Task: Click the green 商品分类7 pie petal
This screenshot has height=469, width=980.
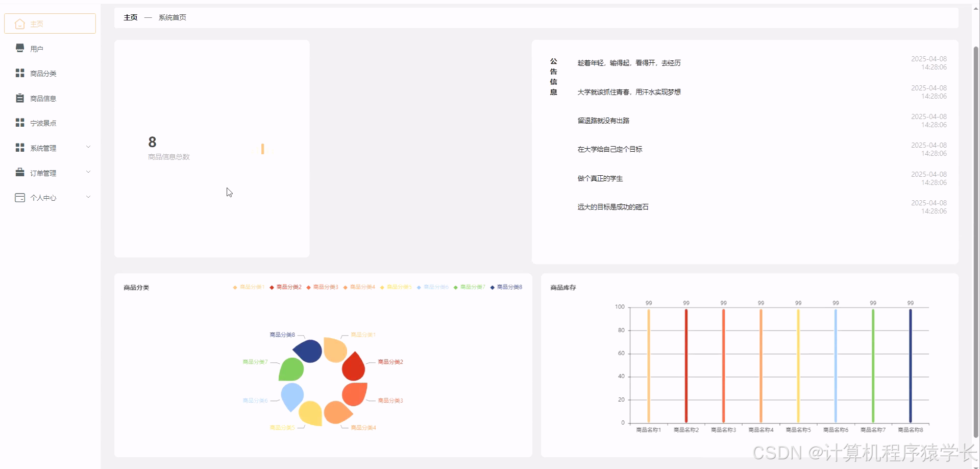Action: [292, 369]
